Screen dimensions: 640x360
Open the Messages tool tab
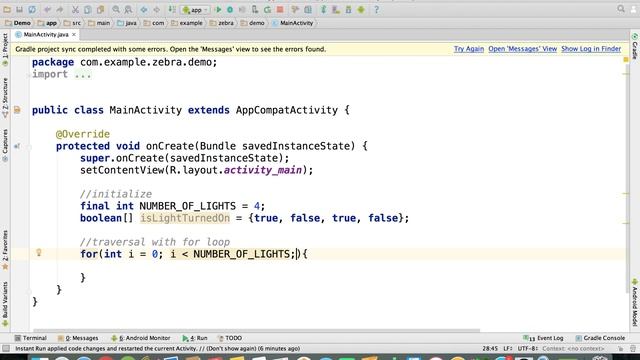point(78,338)
